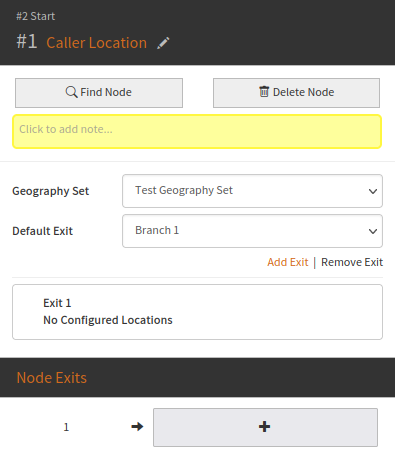Click the arrow icon beside exit number 1
This screenshot has height=455, width=395.
pos(137,426)
